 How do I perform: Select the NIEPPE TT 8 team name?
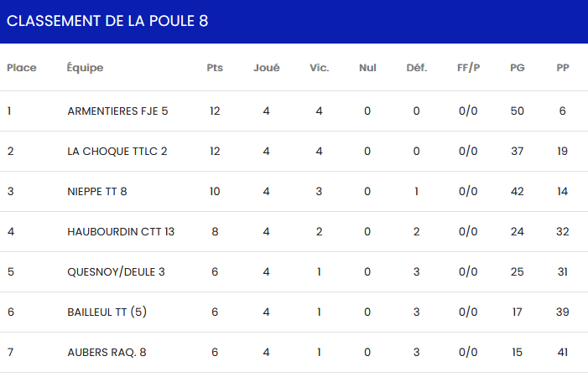(97, 192)
